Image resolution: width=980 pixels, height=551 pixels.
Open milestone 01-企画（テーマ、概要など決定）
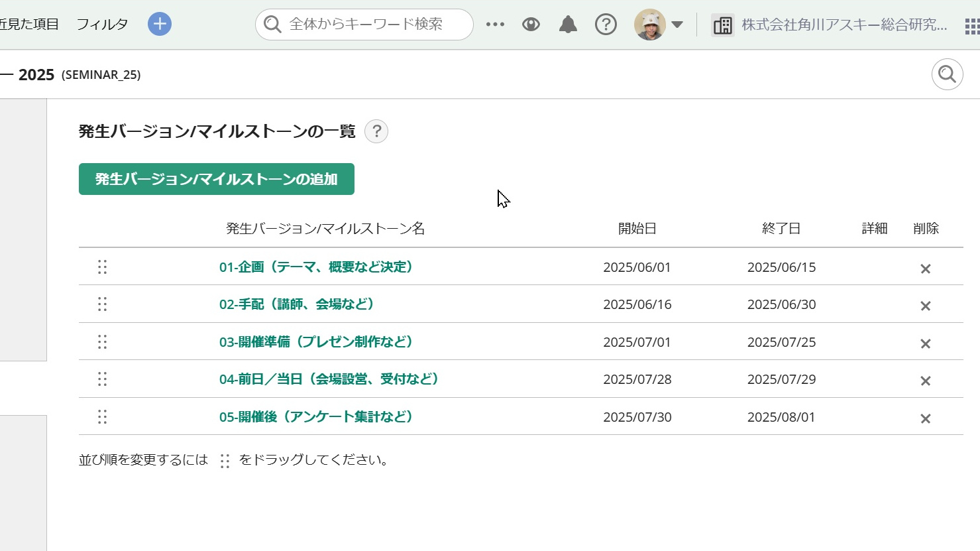coord(317,267)
